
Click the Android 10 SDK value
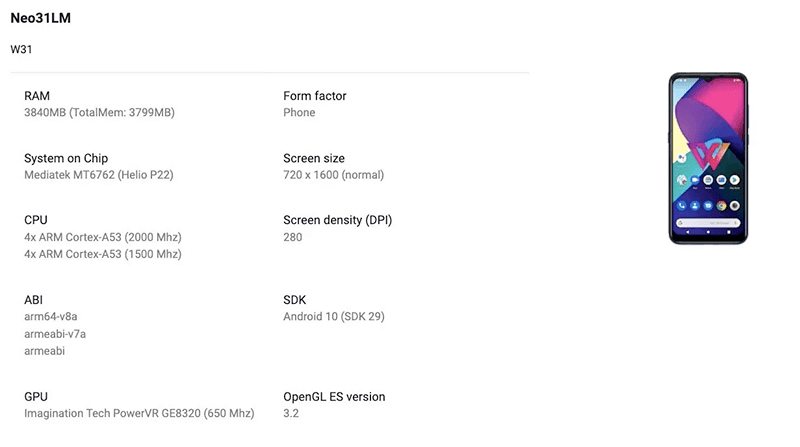click(334, 317)
